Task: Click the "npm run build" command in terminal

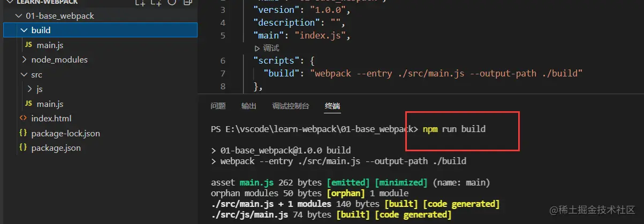Action: point(454,129)
